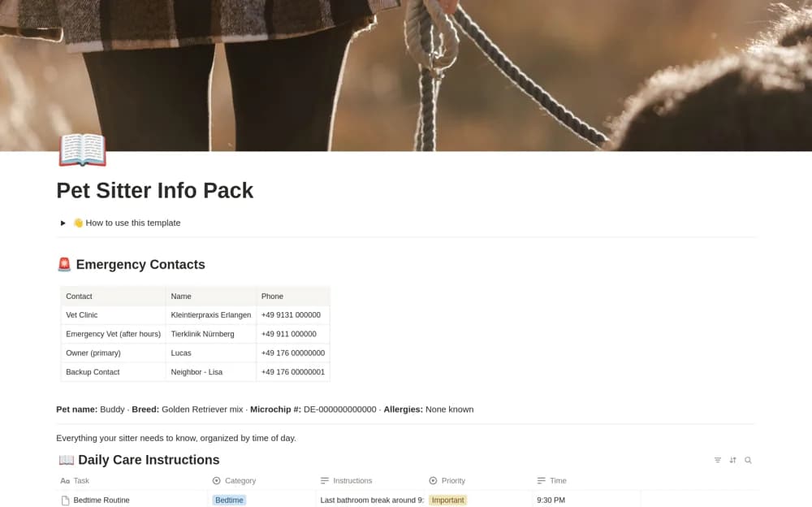Open the Bedtime Routine task

[x=101, y=500]
